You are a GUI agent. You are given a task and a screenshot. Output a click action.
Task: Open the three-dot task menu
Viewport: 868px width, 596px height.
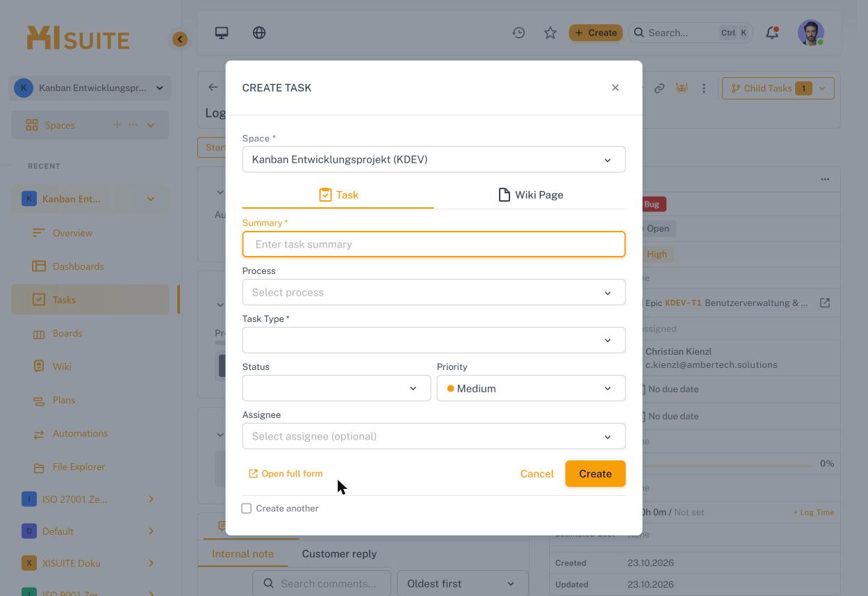pos(704,88)
